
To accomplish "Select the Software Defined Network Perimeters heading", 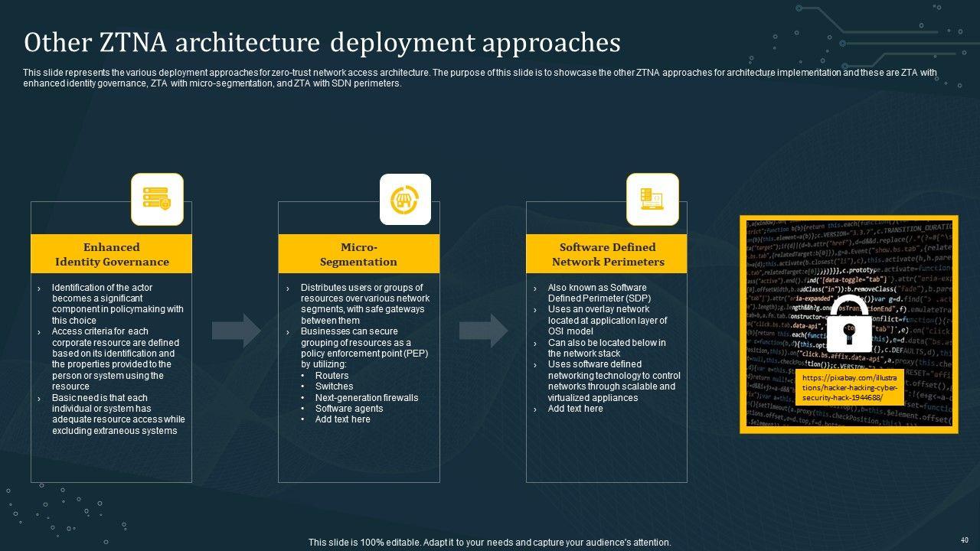I will 606,254.
